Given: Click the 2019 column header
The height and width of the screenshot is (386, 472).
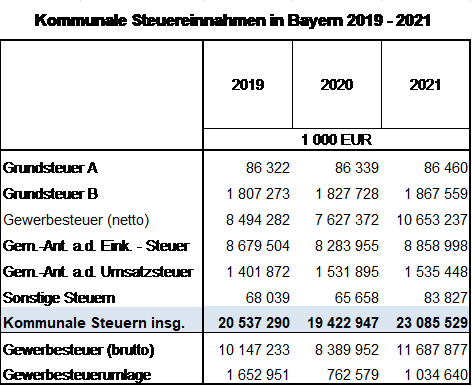Looking at the screenshot, I should 248,85.
